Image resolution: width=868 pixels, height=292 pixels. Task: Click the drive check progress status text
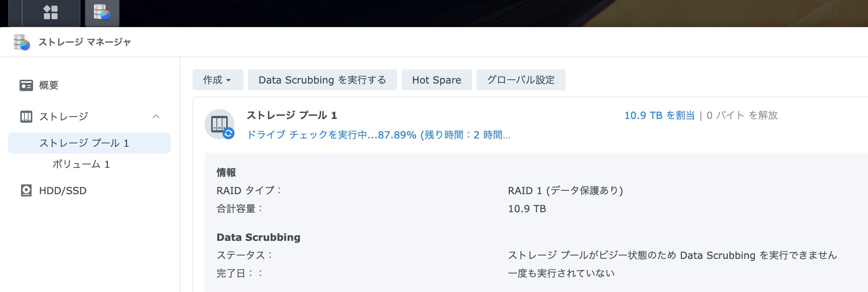pos(378,135)
